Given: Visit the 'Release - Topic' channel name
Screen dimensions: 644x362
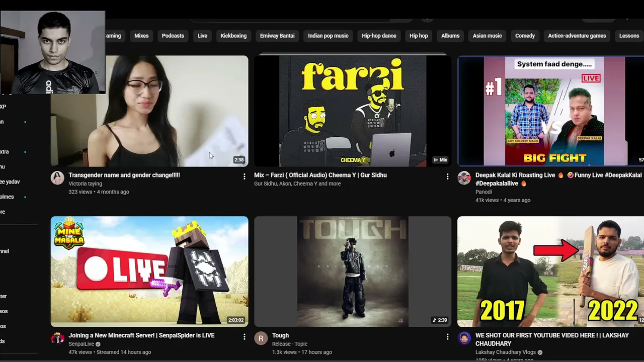Looking at the screenshot, I should click(290, 344).
